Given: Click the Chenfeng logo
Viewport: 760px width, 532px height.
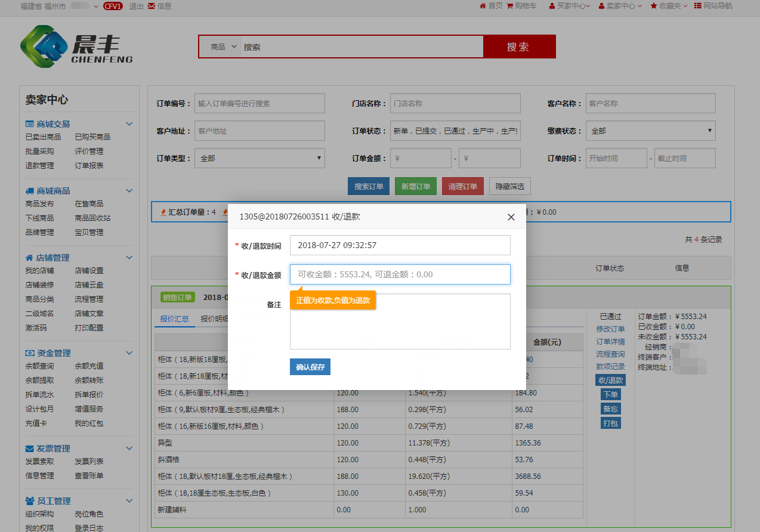Looking at the screenshot, I should point(76,47).
